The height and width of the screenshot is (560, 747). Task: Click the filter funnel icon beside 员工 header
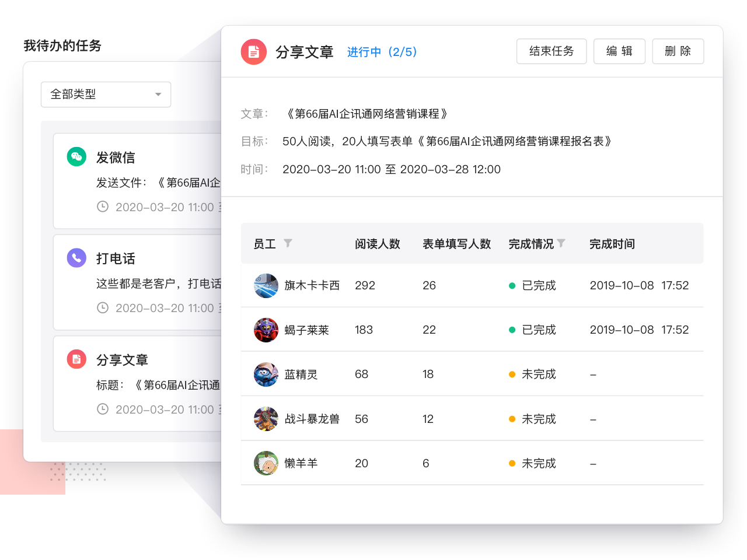click(x=288, y=244)
